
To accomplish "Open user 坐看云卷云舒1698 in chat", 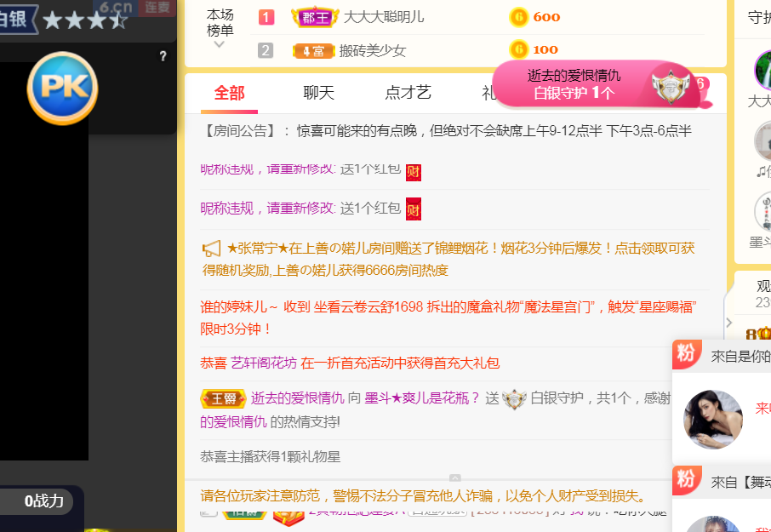I will tap(368, 307).
